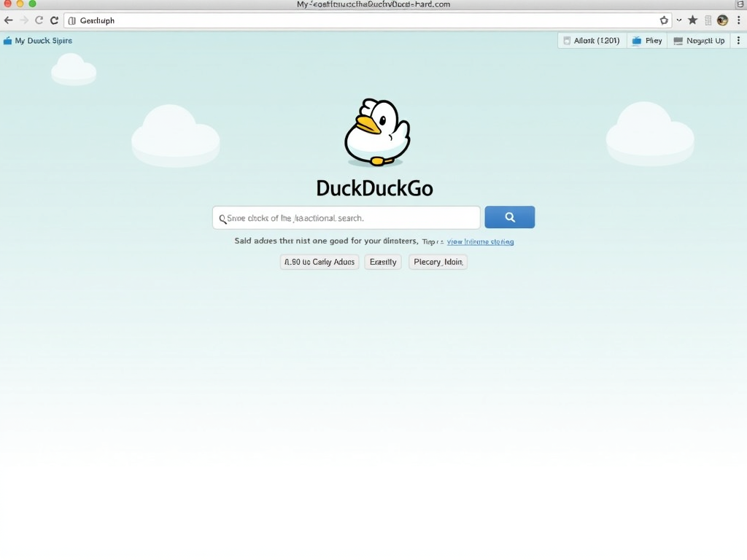Open the "Nogyctl Up" item
The height and width of the screenshot is (560, 747).
(x=699, y=41)
